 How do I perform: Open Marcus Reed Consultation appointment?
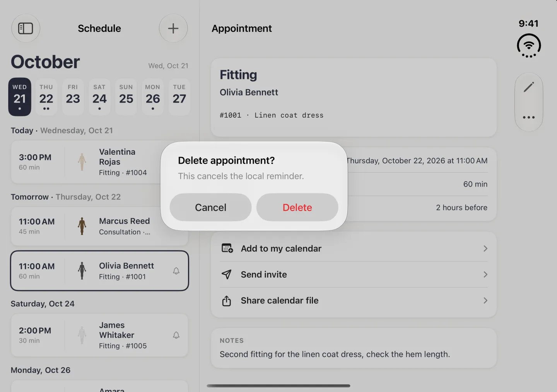pyautogui.click(x=99, y=226)
